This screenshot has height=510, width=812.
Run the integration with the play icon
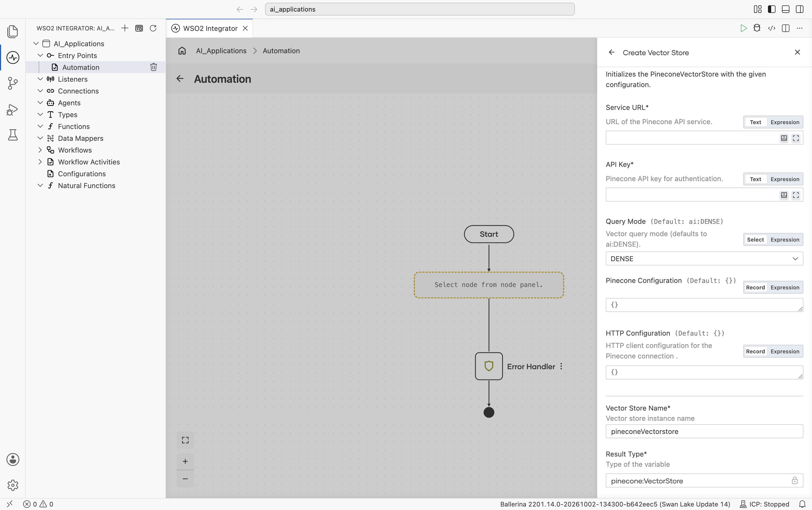point(743,28)
